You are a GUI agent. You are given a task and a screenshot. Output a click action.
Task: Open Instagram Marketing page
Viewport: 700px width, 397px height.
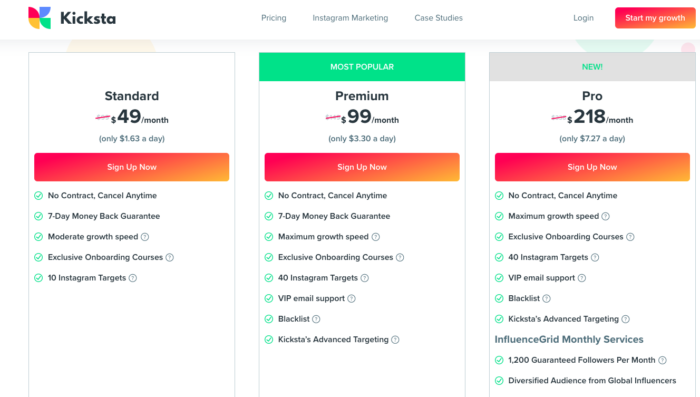(350, 18)
